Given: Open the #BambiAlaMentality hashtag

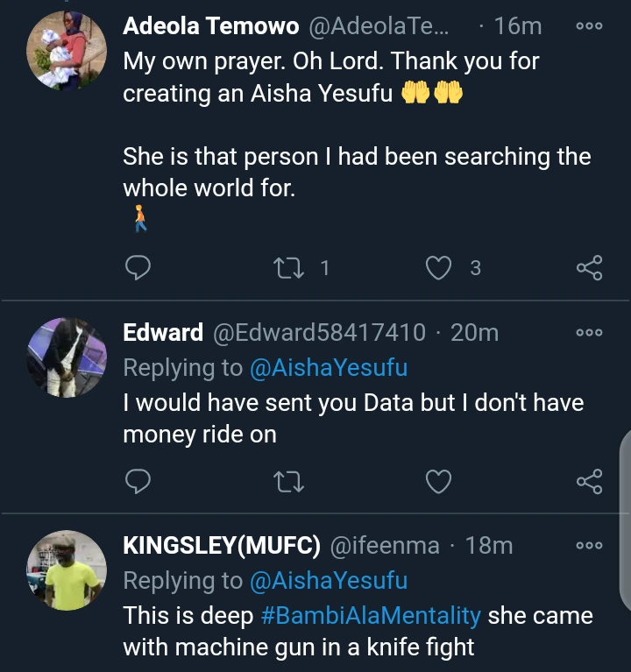Looking at the screenshot, I should [371, 616].
